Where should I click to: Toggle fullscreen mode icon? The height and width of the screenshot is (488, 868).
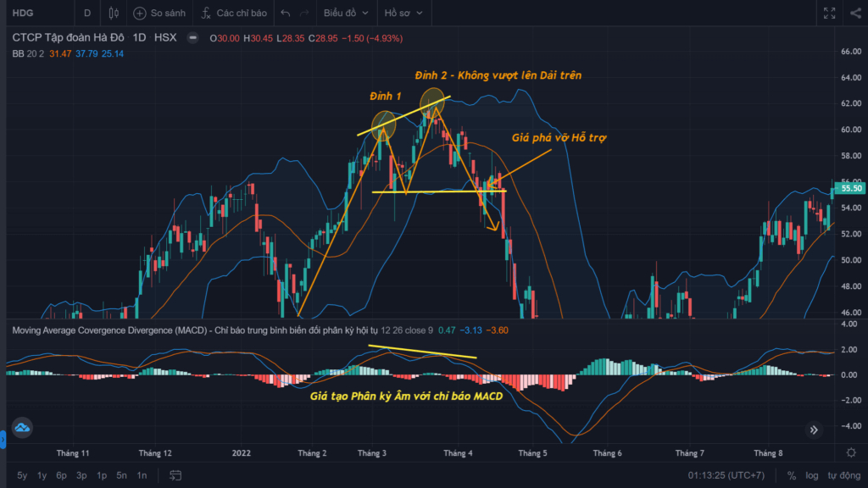tap(829, 13)
